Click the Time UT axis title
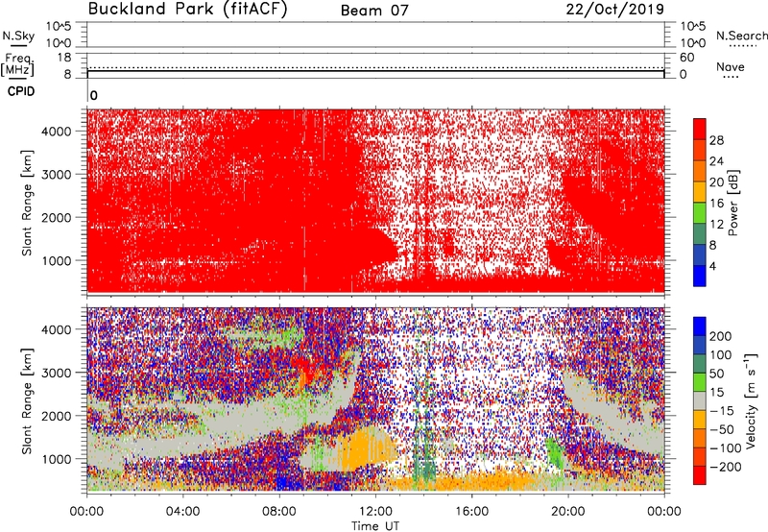Viewport: 768px width, 532px height. [x=375, y=525]
